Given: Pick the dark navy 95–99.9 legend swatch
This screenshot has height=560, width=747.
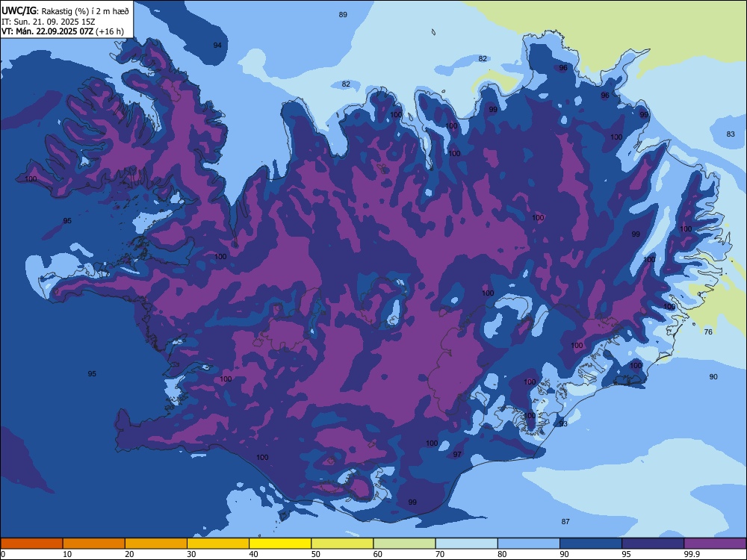Looking at the screenshot, I should point(653,544).
